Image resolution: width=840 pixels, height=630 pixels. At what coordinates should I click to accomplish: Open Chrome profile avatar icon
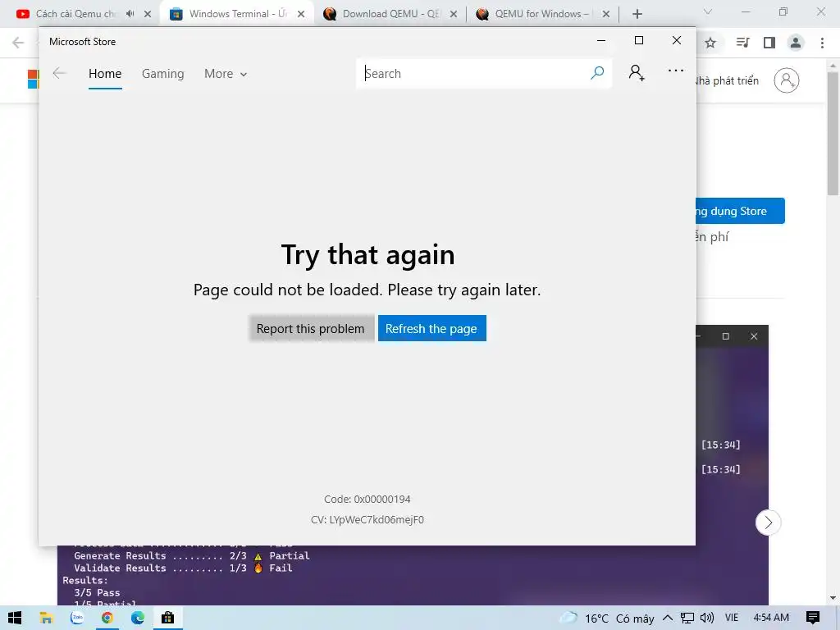pos(796,43)
